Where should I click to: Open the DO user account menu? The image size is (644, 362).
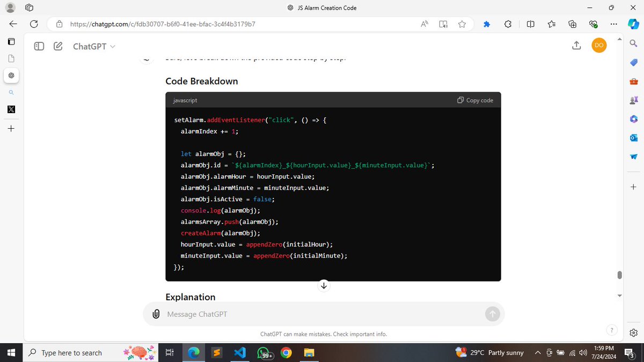point(599,46)
